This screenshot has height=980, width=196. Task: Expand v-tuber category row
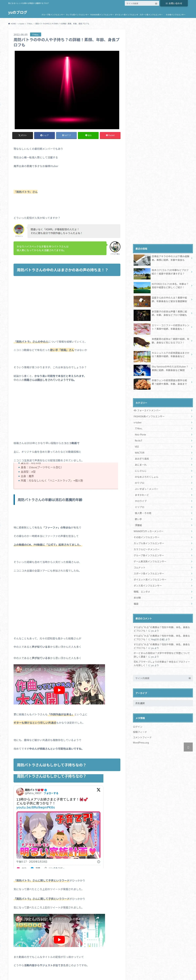(163, 423)
